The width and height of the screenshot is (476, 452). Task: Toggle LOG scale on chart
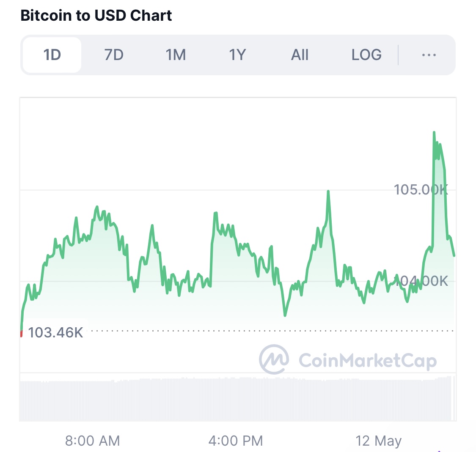click(x=366, y=55)
